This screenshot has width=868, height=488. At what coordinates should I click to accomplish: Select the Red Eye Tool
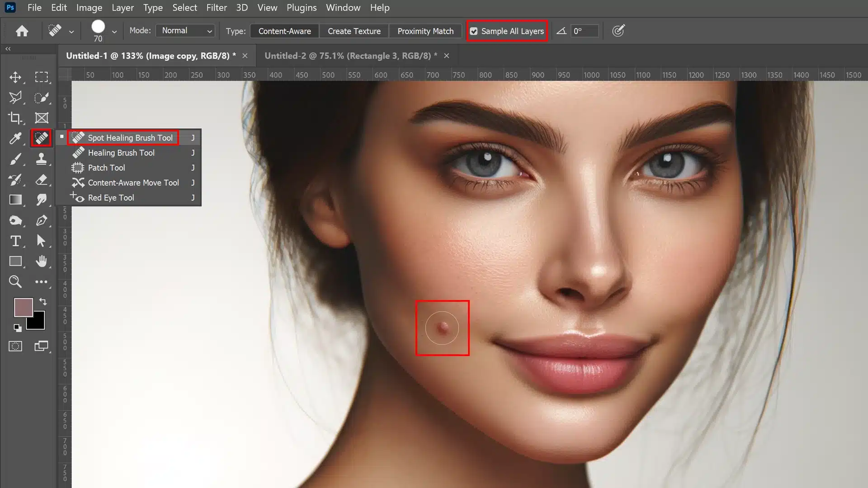[x=111, y=197]
